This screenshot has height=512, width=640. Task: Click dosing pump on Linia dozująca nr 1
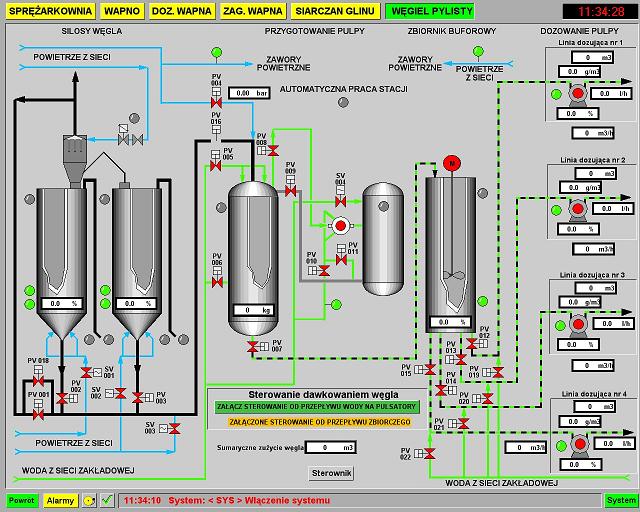[578, 93]
